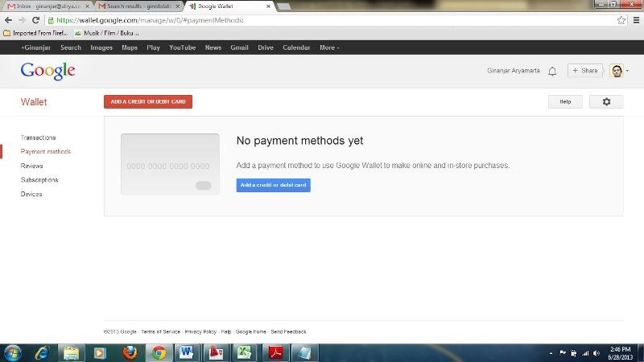Click the Google logo
This screenshot has width=644, height=362.
pos(47,71)
